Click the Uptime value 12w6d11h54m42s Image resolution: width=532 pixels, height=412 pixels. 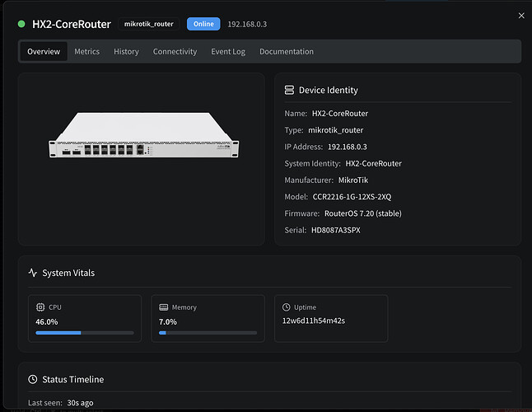tap(314, 321)
